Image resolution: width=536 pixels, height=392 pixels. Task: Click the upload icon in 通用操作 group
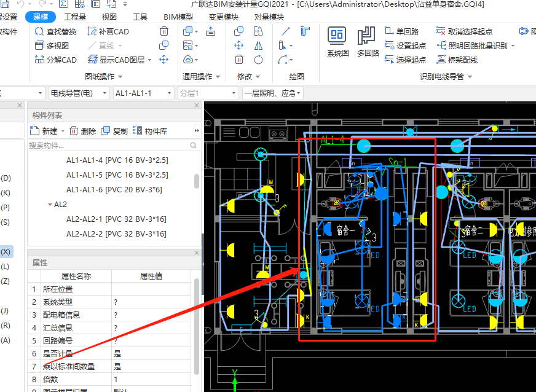(x=211, y=31)
